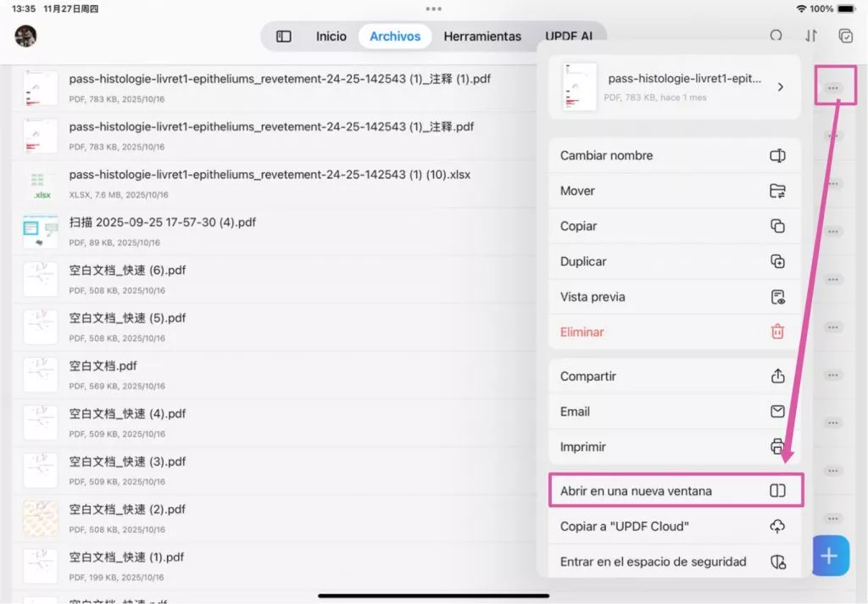The height and width of the screenshot is (604, 868).
Task: Click Eliminar to delete the file
Action: 674,332
